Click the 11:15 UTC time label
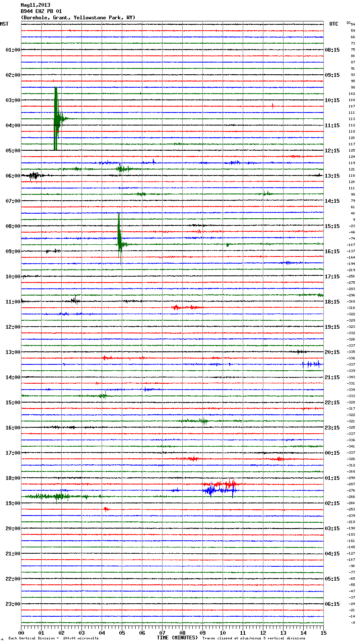 click(332, 126)
